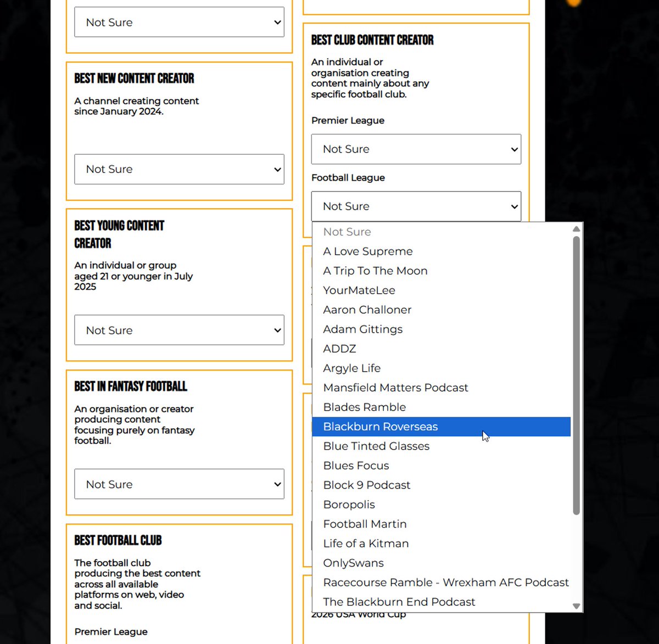The image size is (659, 644).
Task: Pick OnlySwans option
Action: tap(442, 563)
